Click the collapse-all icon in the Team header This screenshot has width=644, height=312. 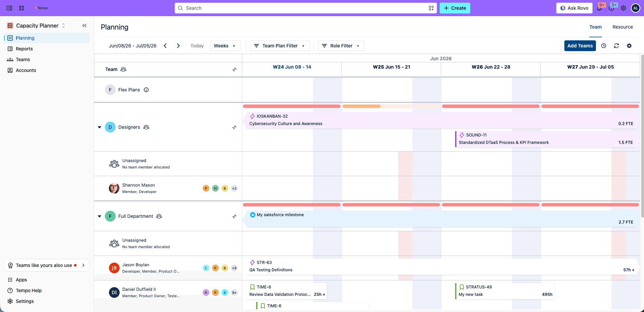[x=234, y=69]
